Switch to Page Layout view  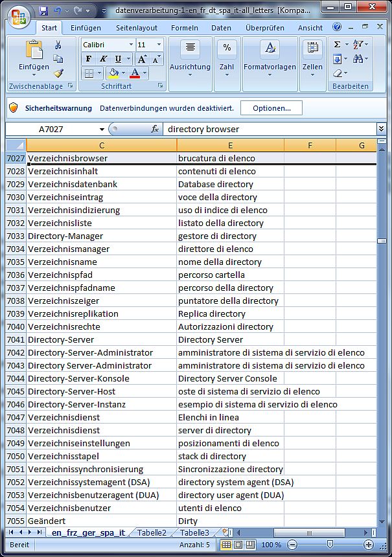tap(238, 545)
